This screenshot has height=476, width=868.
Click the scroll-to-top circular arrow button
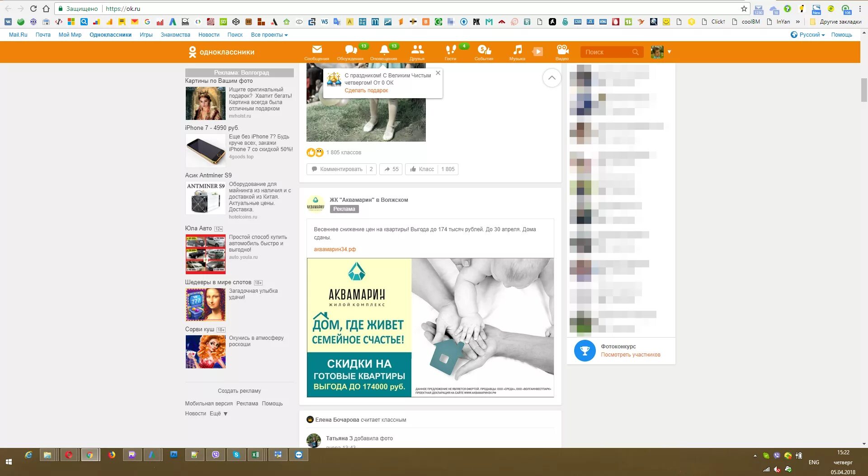552,78
